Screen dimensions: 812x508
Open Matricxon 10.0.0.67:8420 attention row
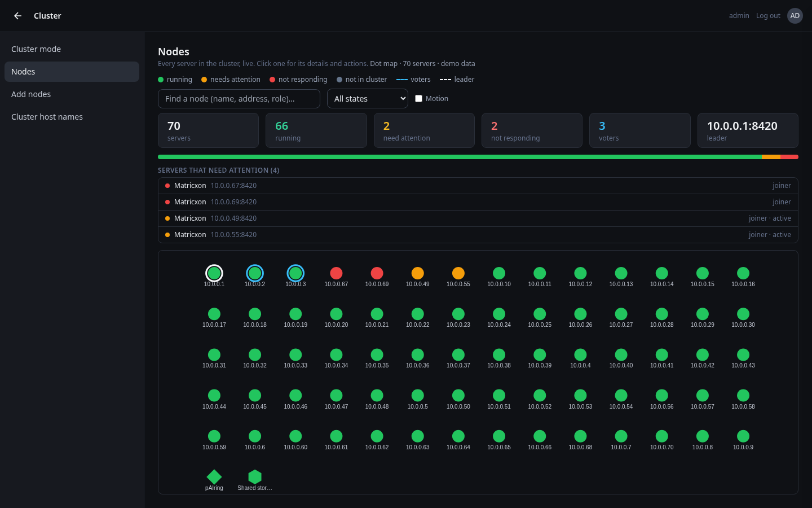click(x=478, y=186)
